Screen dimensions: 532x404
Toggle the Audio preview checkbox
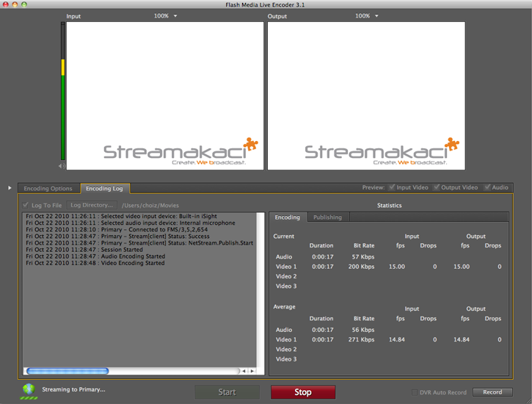(x=487, y=187)
